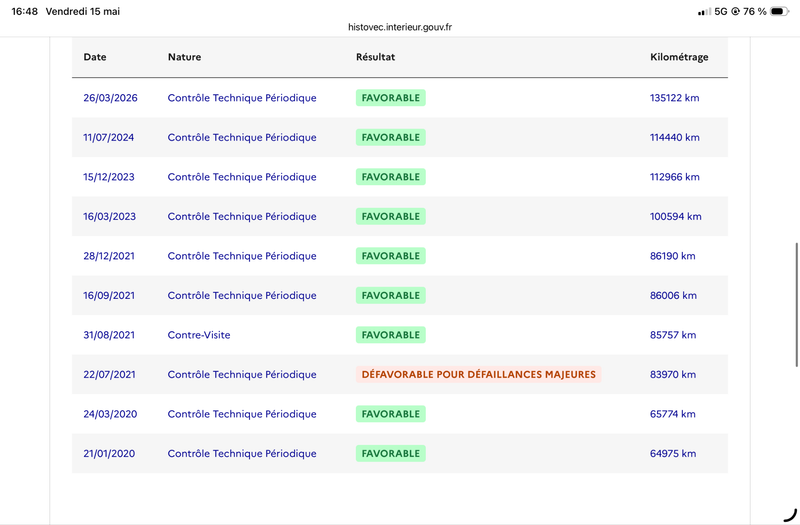The width and height of the screenshot is (800, 525).
Task: Click Contrôle Technique Périodique for 16/03/2023
Action: (242, 216)
